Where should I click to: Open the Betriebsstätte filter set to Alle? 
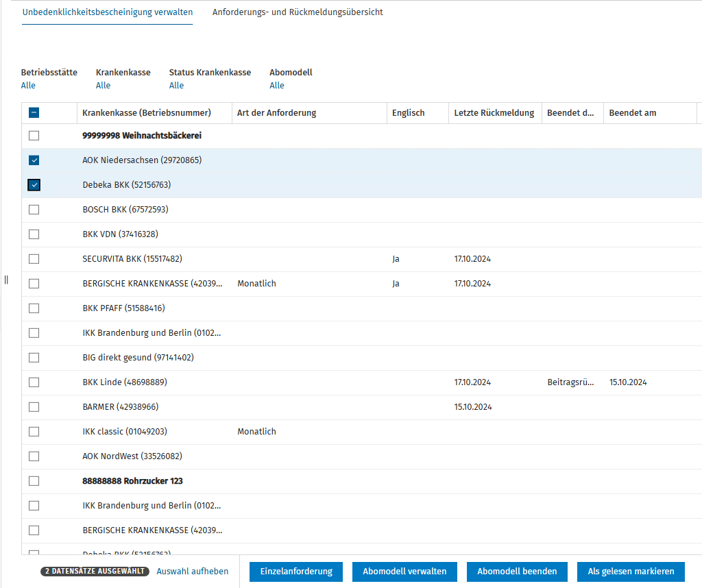point(28,86)
